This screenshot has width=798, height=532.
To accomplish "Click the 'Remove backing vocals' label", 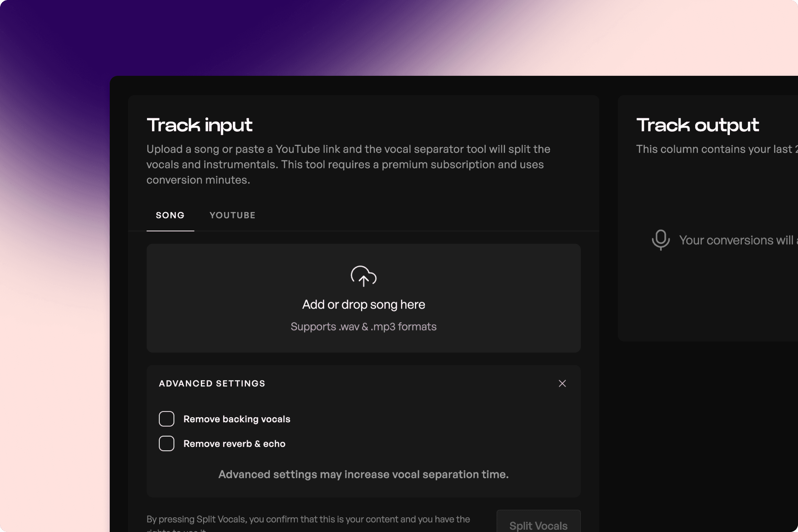I will [x=237, y=419].
